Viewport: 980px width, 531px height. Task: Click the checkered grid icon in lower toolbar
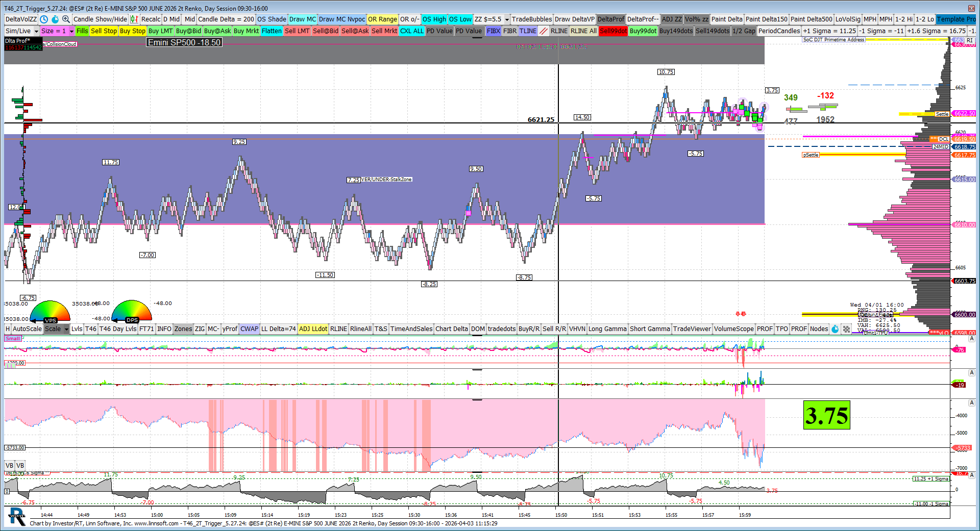point(846,329)
